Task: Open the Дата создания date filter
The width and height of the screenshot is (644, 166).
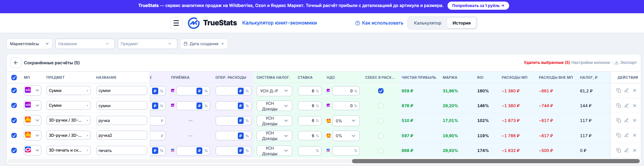Action: [x=204, y=44]
